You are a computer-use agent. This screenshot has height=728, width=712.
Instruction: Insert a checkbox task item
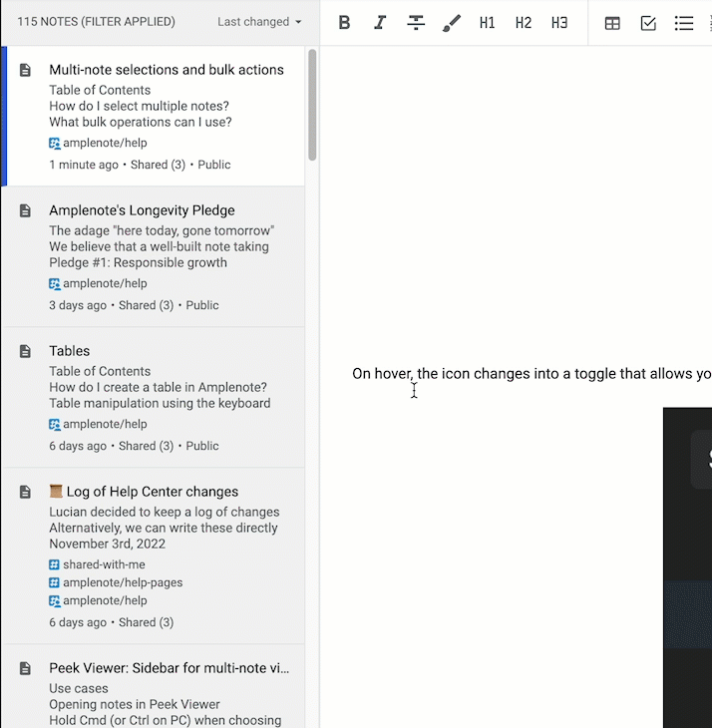pos(648,23)
